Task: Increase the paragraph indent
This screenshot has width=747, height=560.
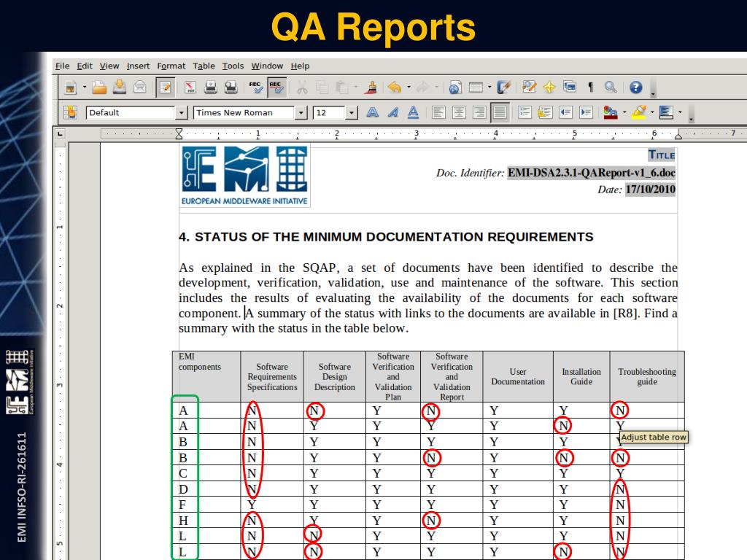Action: click(586, 113)
